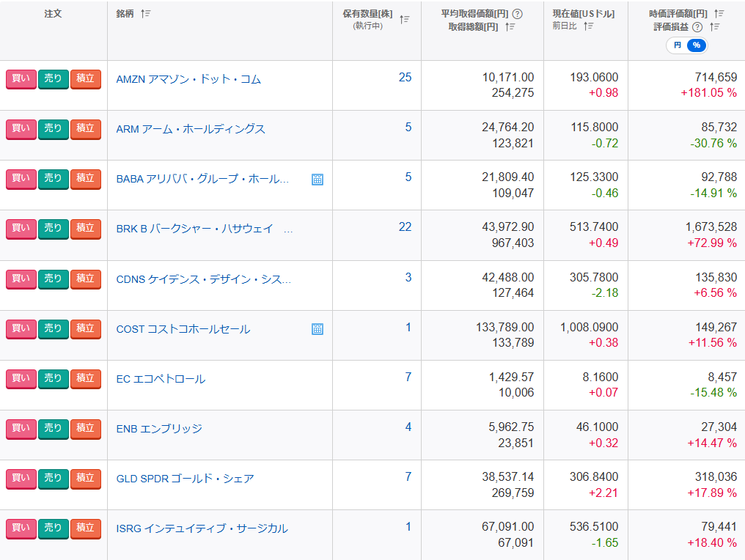Sort by valuation profit/loss icon
The image size is (745, 560).
(715, 27)
